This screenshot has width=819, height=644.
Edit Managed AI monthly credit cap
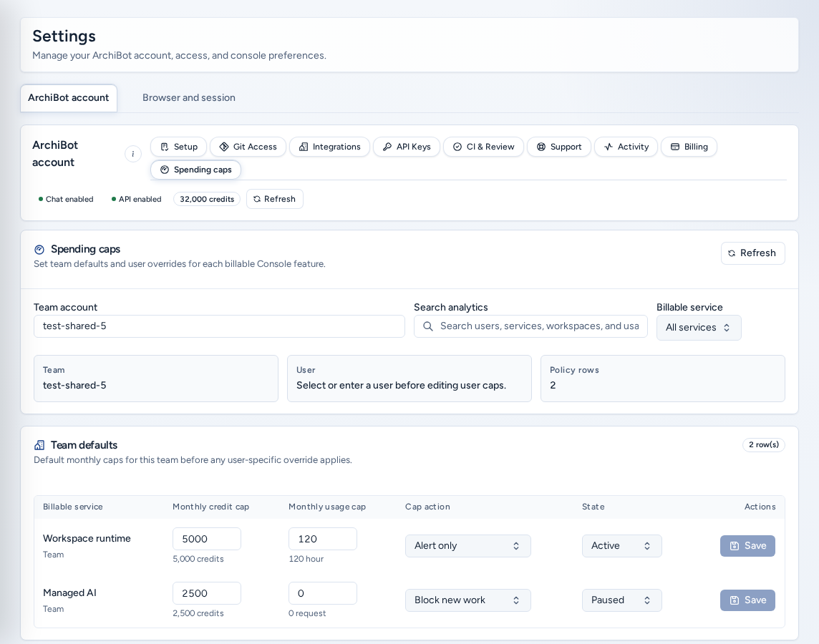point(207,593)
